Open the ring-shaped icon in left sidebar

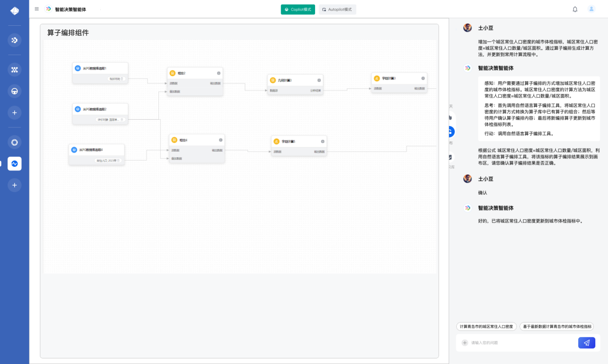15,142
